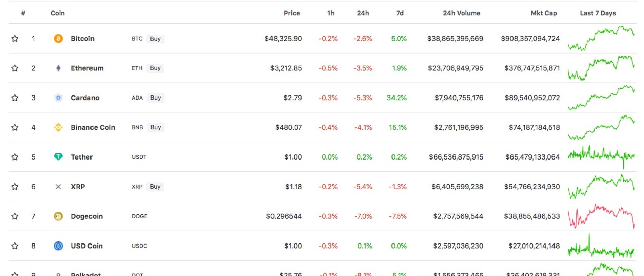This screenshot has height=276, width=644.
Task: Sort by 24h change column header
Action: tap(363, 13)
